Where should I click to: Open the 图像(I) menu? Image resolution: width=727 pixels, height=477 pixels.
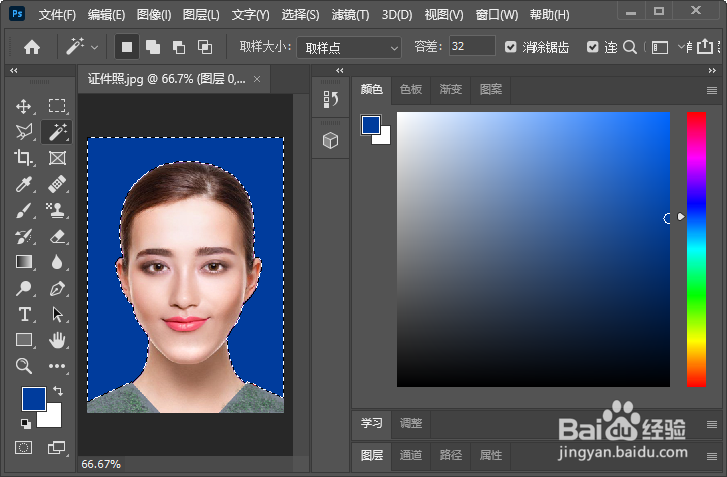[154, 15]
